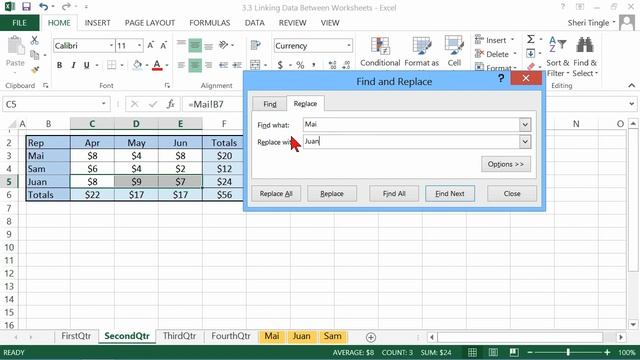Screen dimensions: 640x360
Task: Apply the red font color A
Action: [157, 65]
